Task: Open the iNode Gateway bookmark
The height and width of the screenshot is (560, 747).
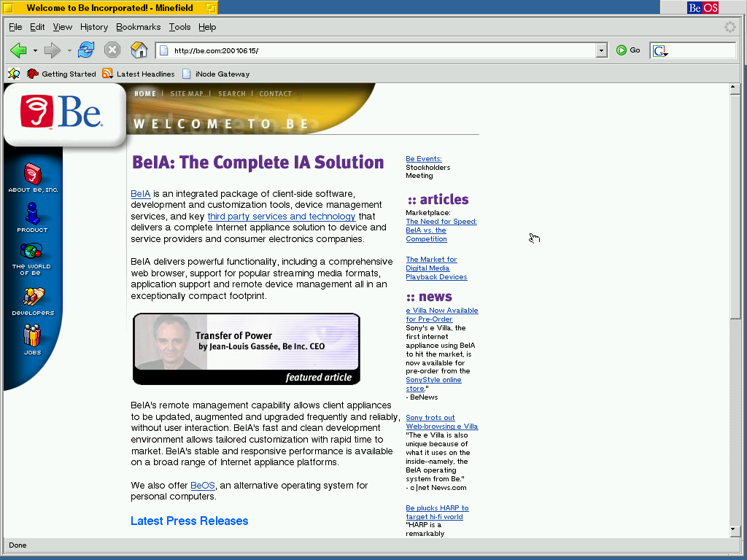Action: click(x=216, y=74)
